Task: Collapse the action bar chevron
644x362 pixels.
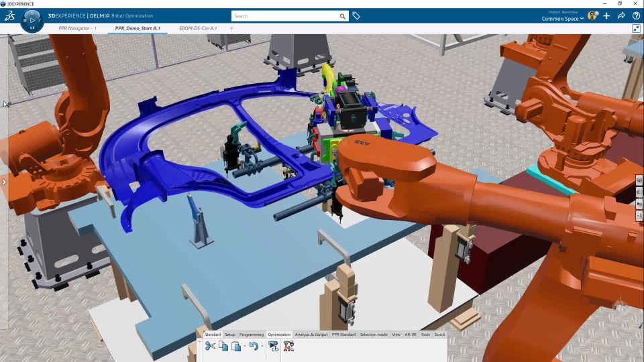Action: tap(200, 341)
